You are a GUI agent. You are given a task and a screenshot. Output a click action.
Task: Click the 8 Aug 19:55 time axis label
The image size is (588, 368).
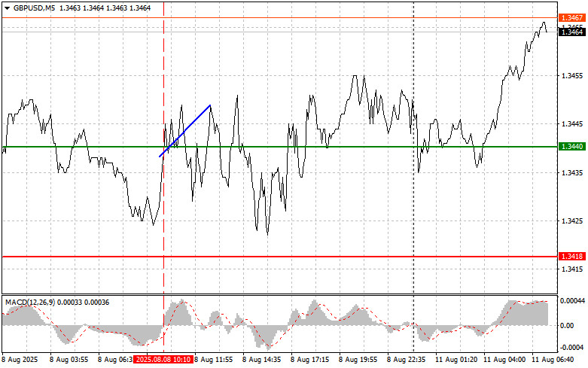coord(358,360)
